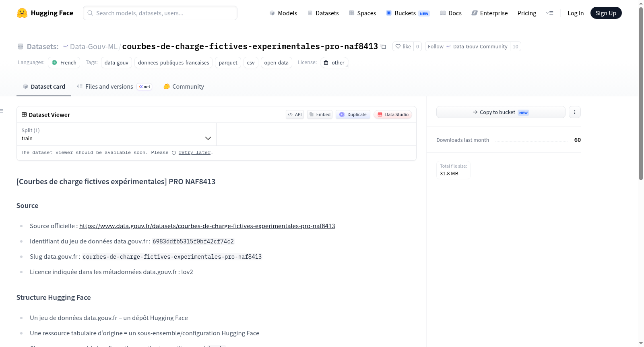The image size is (644, 347).
Task: Click the 'Structure Hugging Face' heading
Action: click(x=54, y=297)
